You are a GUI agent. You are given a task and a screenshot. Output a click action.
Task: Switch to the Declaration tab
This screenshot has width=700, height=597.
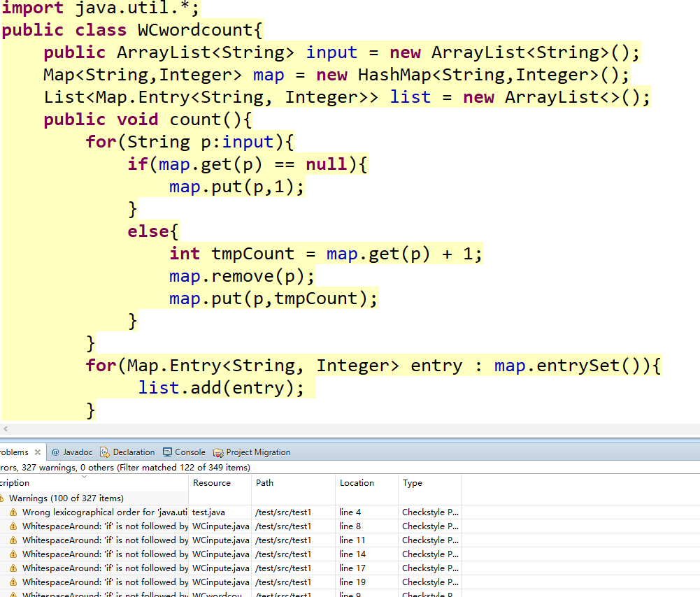128,452
